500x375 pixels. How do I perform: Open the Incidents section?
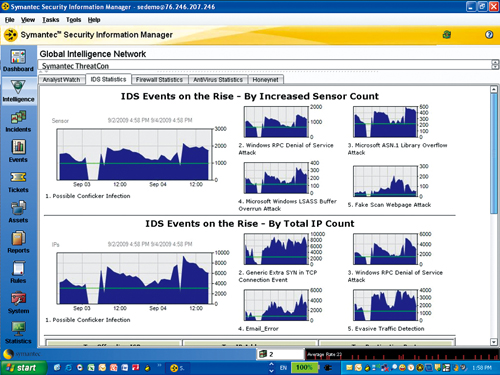[18, 122]
